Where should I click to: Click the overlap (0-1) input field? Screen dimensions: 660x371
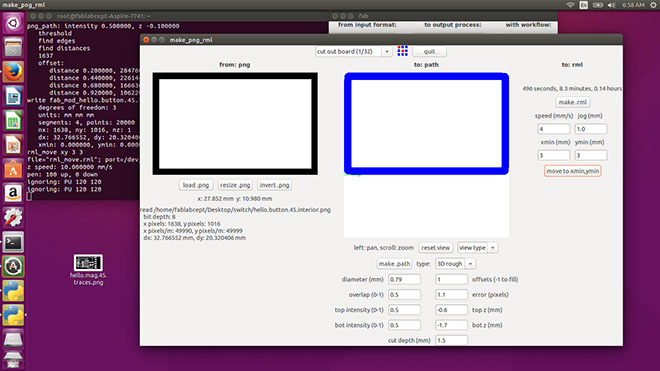pyautogui.click(x=404, y=294)
